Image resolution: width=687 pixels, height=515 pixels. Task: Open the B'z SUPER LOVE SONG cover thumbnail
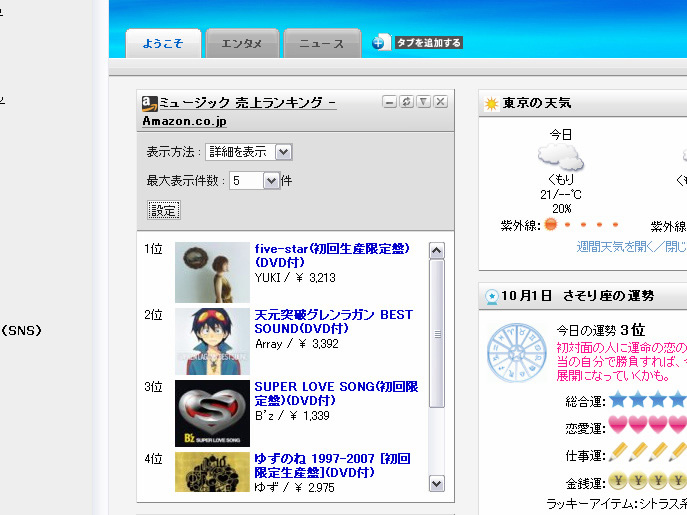[212, 413]
